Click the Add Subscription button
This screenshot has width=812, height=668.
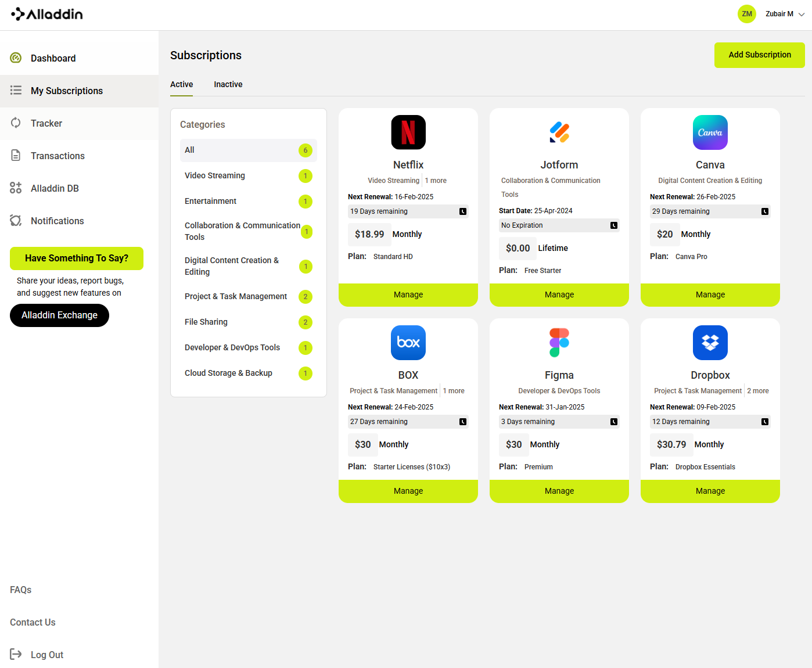tap(760, 55)
